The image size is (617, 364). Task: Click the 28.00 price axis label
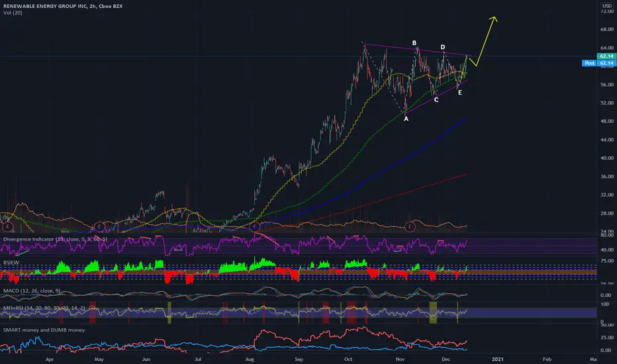point(607,213)
